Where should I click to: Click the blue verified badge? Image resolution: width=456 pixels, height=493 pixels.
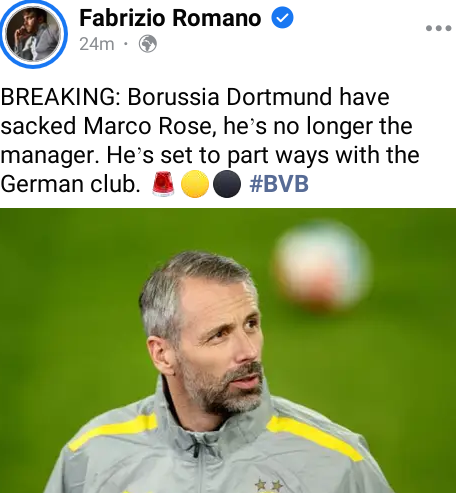[x=282, y=18]
